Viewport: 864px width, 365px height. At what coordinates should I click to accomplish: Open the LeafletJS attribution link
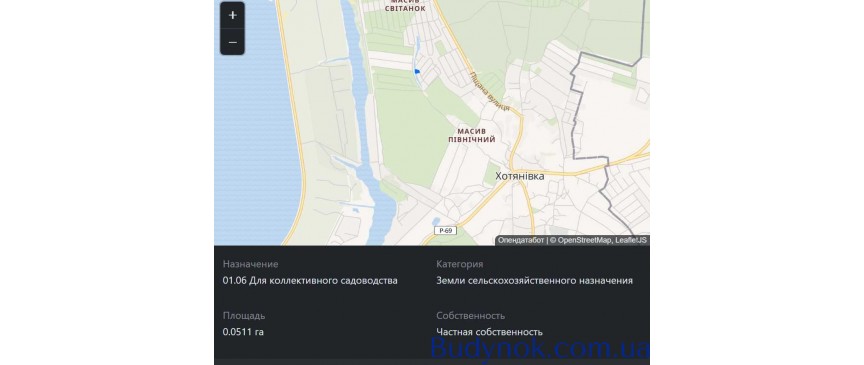tap(631, 240)
